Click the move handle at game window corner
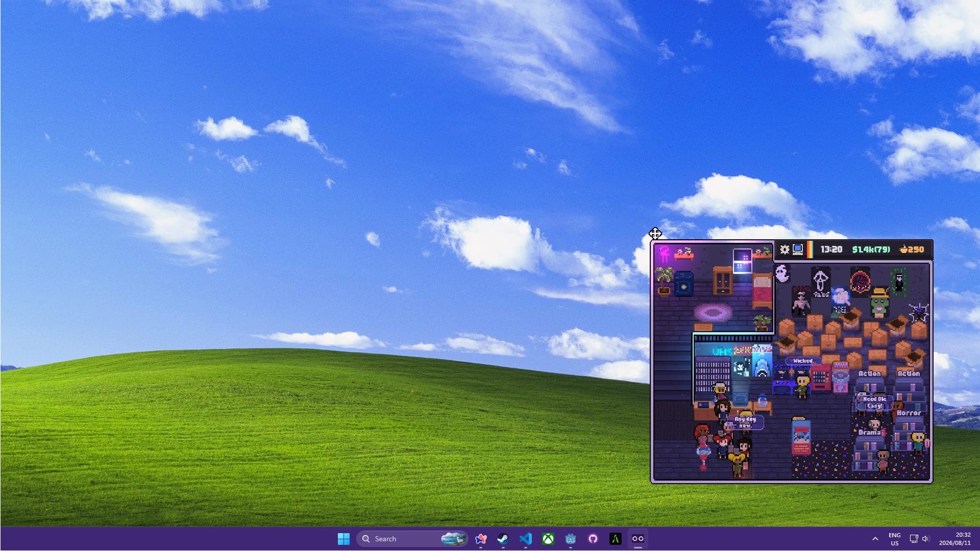Image resolution: width=980 pixels, height=551 pixels. coord(655,234)
